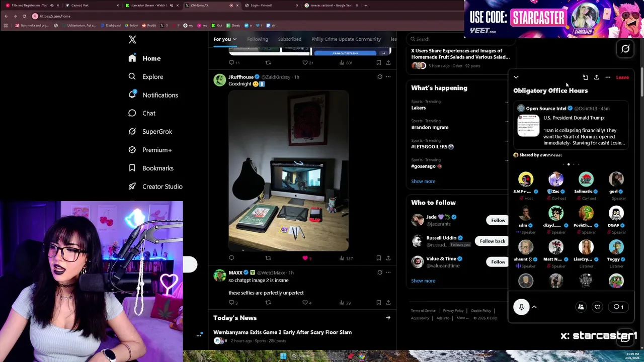Switch to Philly Crime Update Community tab
Viewport: 644px width, 362px height.
tap(346, 39)
